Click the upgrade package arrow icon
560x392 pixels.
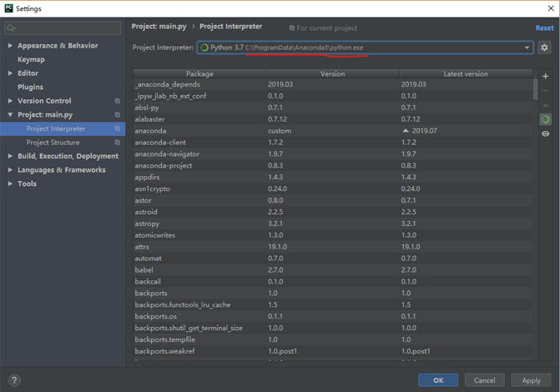[x=545, y=105]
